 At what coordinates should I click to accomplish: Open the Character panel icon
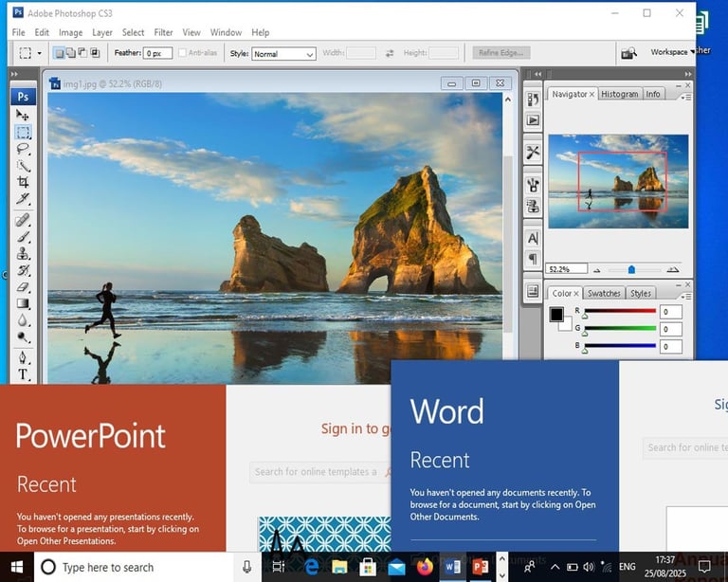[x=533, y=238]
